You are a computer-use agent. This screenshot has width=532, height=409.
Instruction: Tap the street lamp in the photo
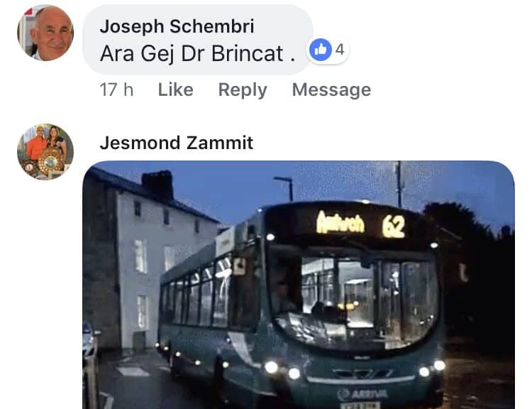[284, 189]
